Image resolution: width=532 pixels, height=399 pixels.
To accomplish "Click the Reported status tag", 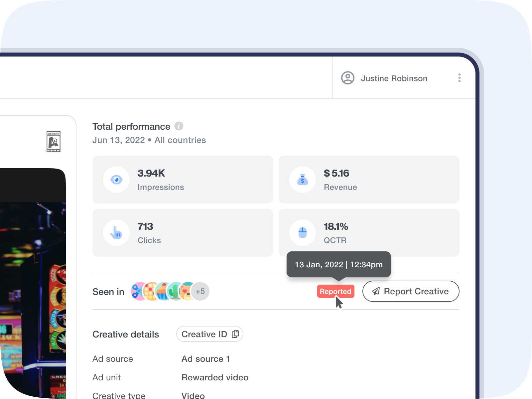I will [x=335, y=291].
